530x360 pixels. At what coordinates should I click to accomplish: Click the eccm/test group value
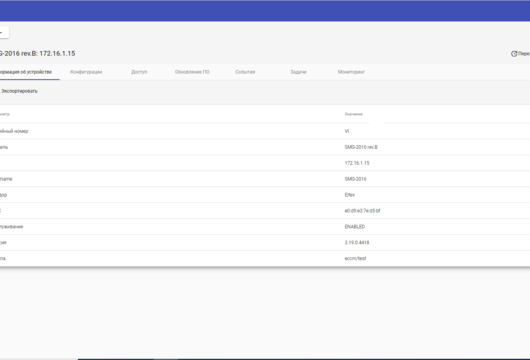pos(355,259)
